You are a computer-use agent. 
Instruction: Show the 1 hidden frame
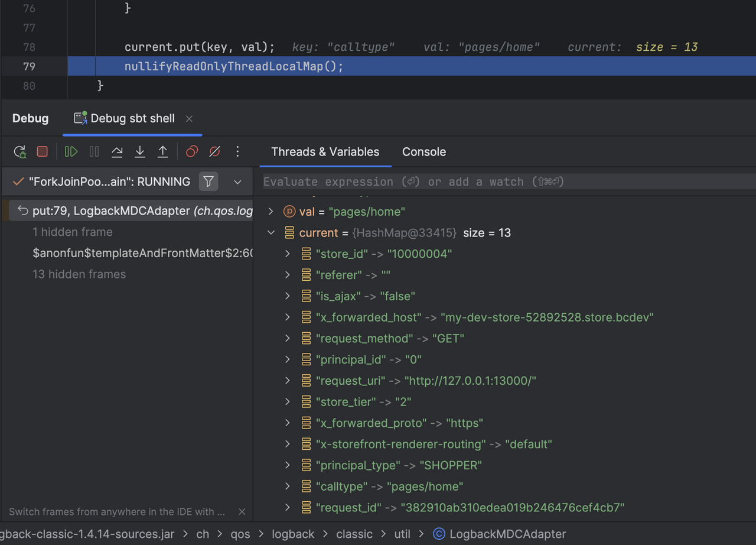pos(73,232)
